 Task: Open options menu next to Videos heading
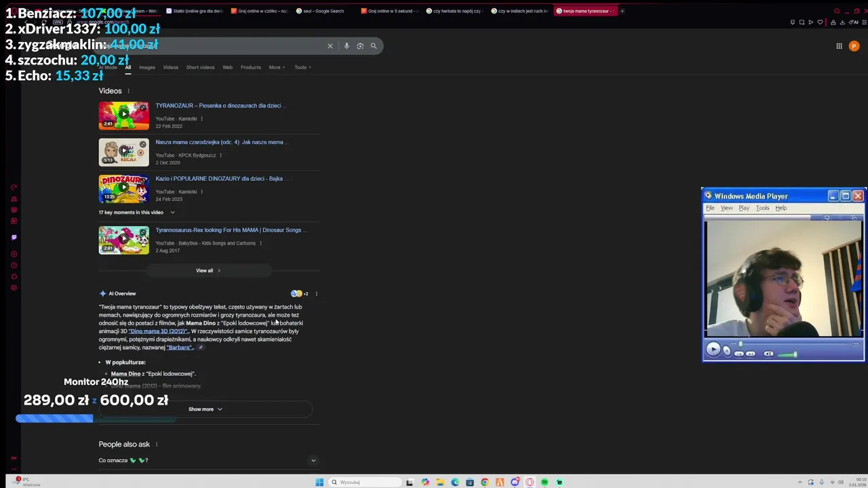click(128, 91)
